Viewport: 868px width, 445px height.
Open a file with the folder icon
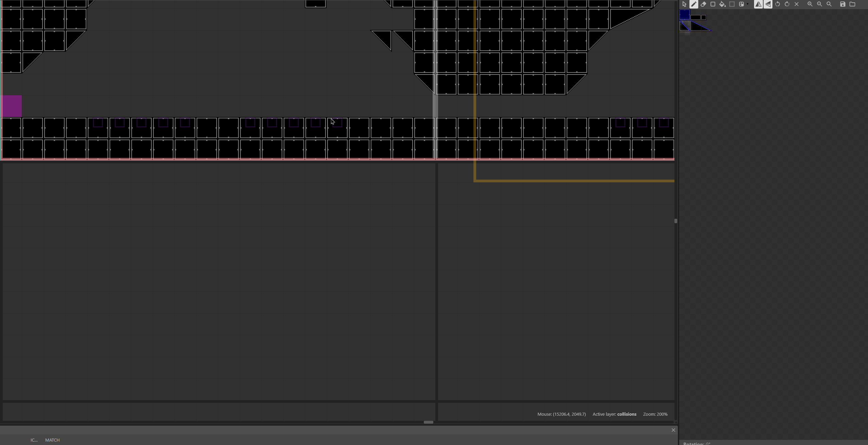pyautogui.click(x=852, y=4)
